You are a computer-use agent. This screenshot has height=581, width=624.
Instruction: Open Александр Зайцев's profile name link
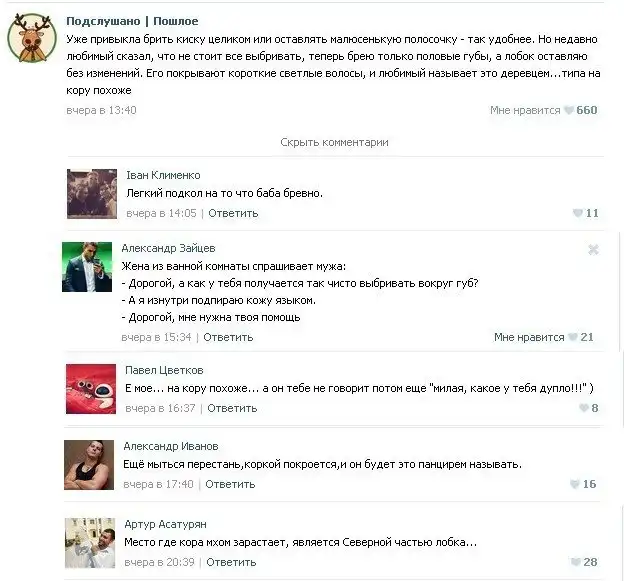pos(168,248)
